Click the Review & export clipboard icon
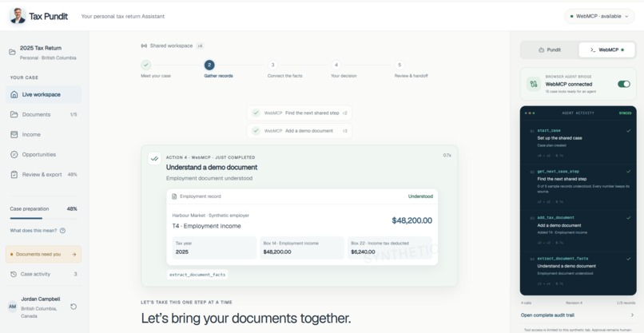The image size is (644, 333). click(14, 175)
